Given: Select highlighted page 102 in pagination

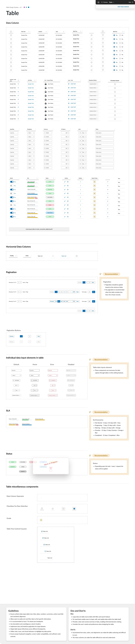Looking at the screenshot, I should point(59,301).
